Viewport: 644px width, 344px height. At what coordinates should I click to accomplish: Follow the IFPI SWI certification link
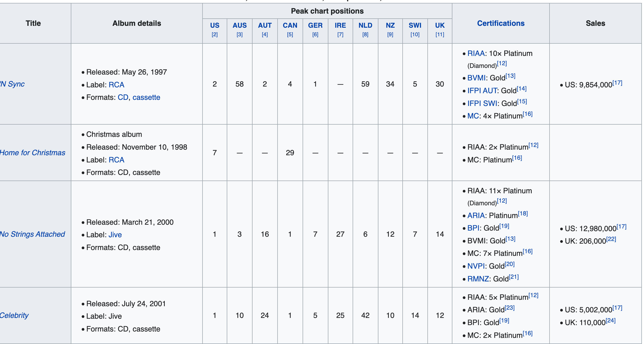(482, 104)
